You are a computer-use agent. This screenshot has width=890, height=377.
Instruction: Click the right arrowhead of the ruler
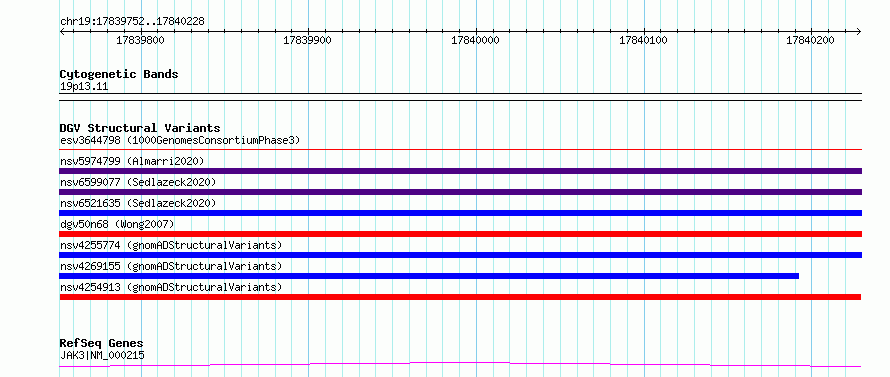858,31
